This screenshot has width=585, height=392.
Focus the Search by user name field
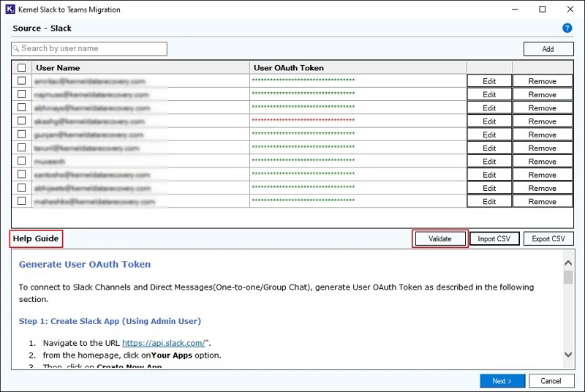tap(89, 48)
